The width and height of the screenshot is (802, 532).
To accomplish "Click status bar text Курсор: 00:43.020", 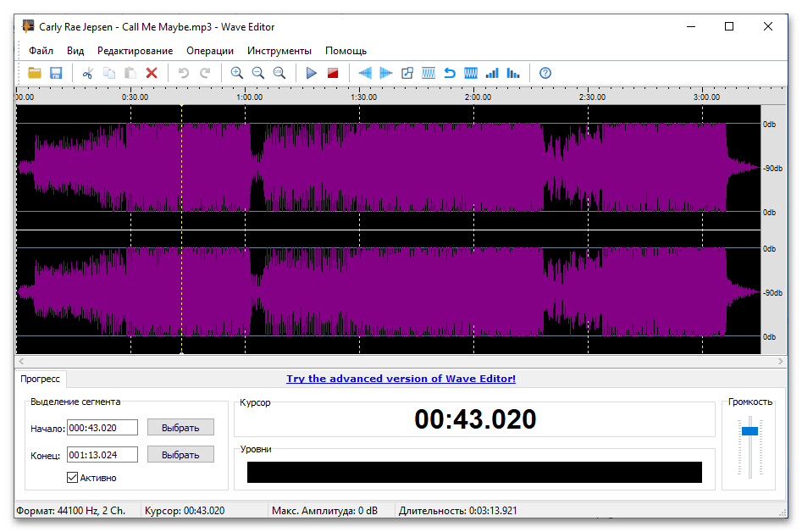I will click(x=185, y=511).
